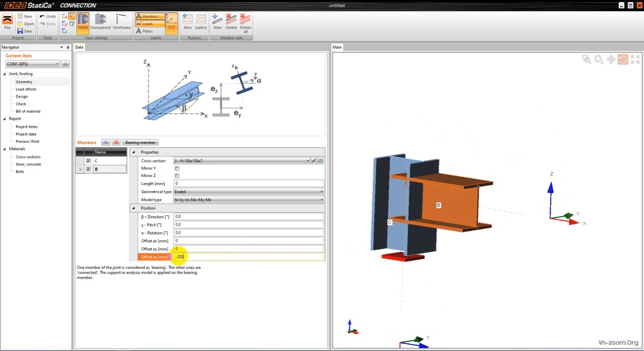Edit cross-section with the pencil icon
644x351 pixels.
click(313, 161)
